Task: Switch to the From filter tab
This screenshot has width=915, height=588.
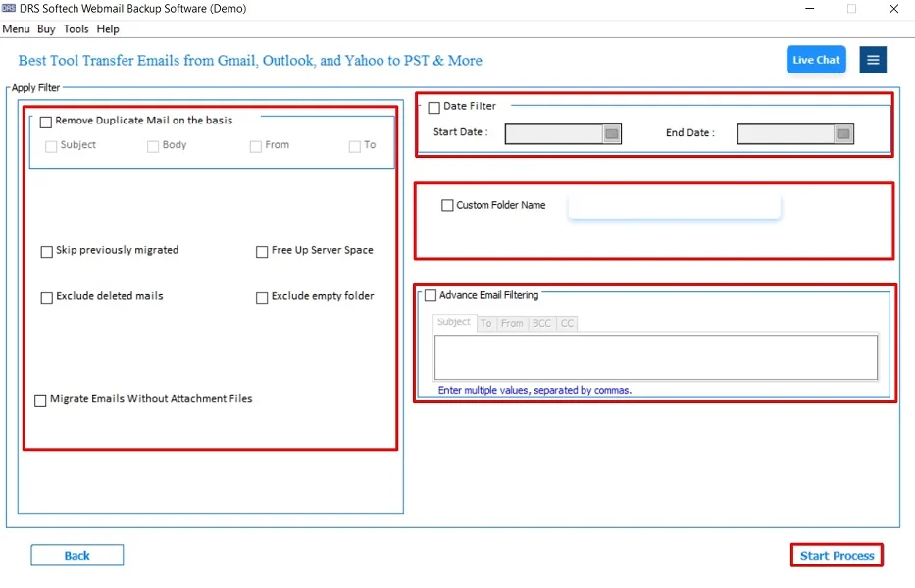Action: (x=514, y=323)
